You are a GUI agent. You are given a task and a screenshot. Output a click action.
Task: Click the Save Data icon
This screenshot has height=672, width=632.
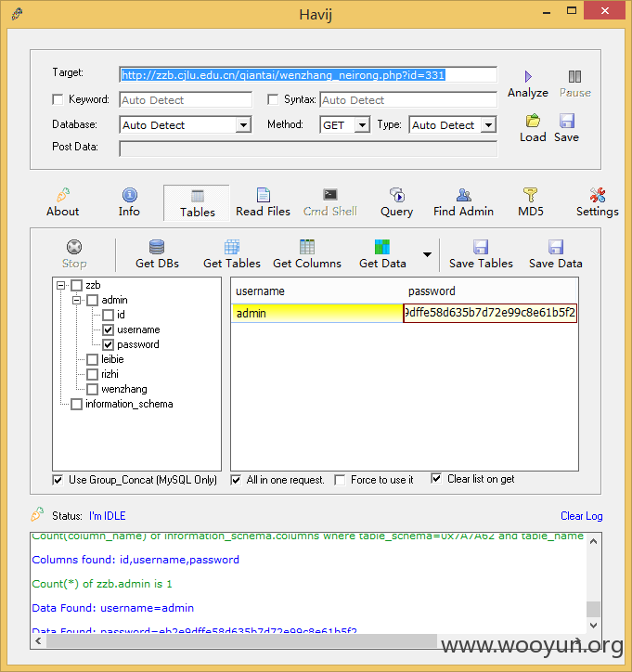click(x=556, y=247)
